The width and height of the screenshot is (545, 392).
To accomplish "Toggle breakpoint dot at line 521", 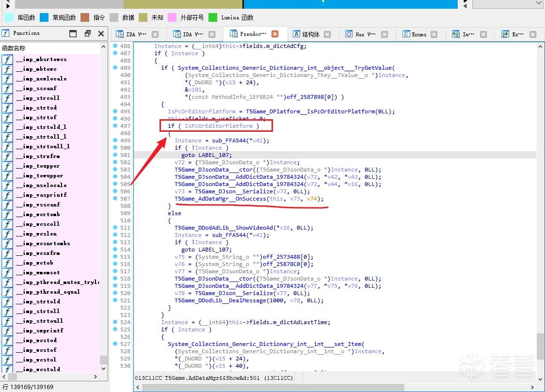I will pos(115,300).
